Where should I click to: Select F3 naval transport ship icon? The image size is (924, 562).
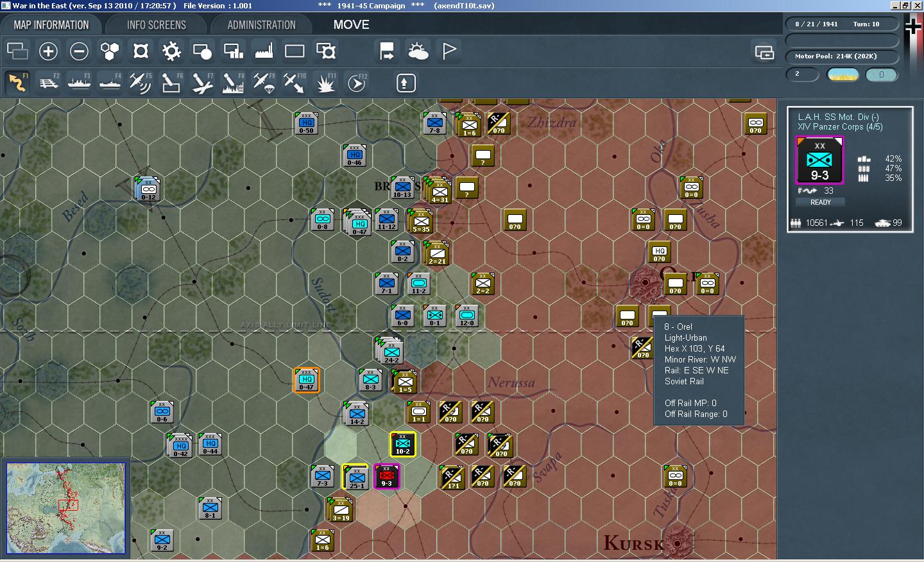tap(79, 83)
